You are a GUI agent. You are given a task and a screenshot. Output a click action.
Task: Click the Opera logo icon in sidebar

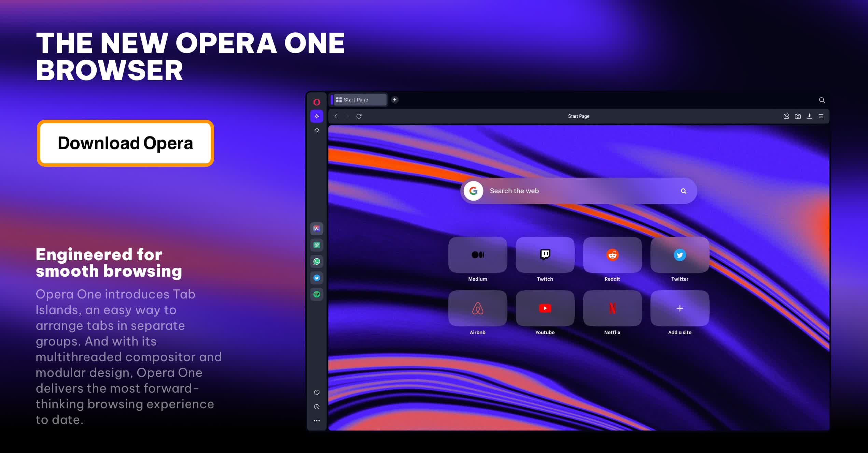pos(317,100)
